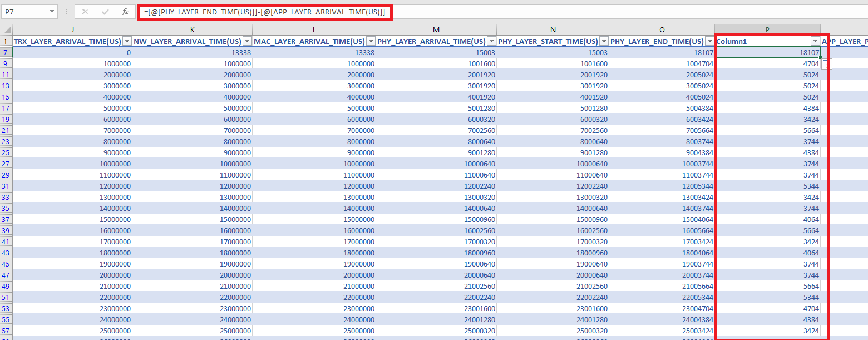Select row header 1
The image size is (868, 340).
click(6, 41)
